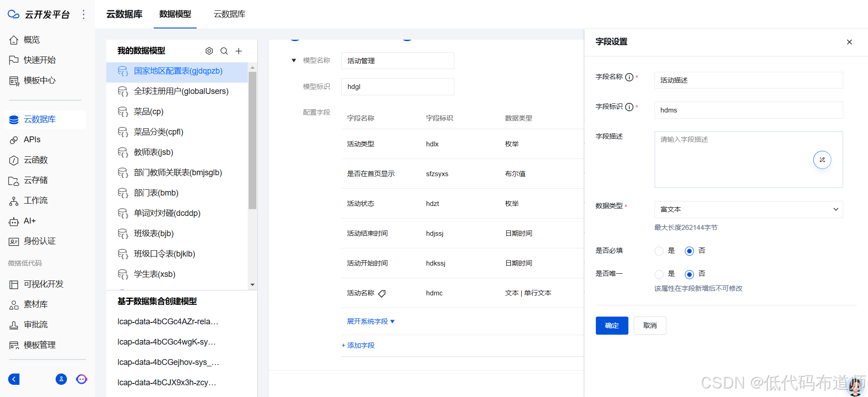Click the 模型名称 input 活动管理
Image resolution: width=868 pixels, height=397 pixels.
(397, 61)
